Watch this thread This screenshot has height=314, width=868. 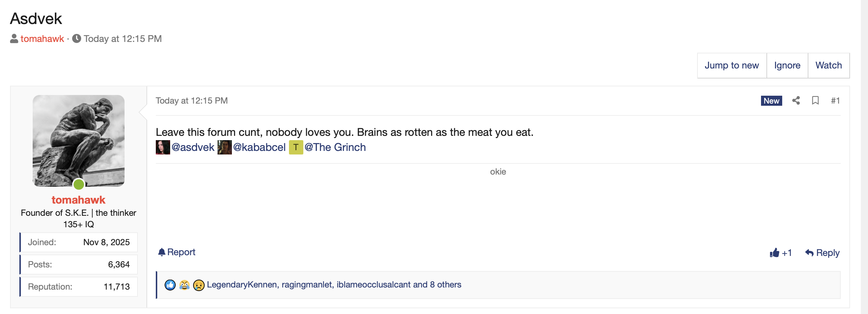click(x=829, y=66)
